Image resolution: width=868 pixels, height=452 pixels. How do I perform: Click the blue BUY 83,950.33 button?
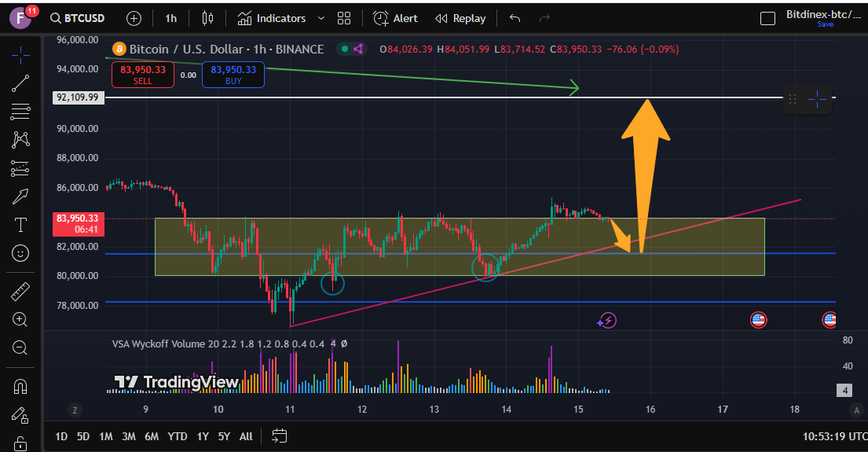pyautogui.click(x=233, y=75)
